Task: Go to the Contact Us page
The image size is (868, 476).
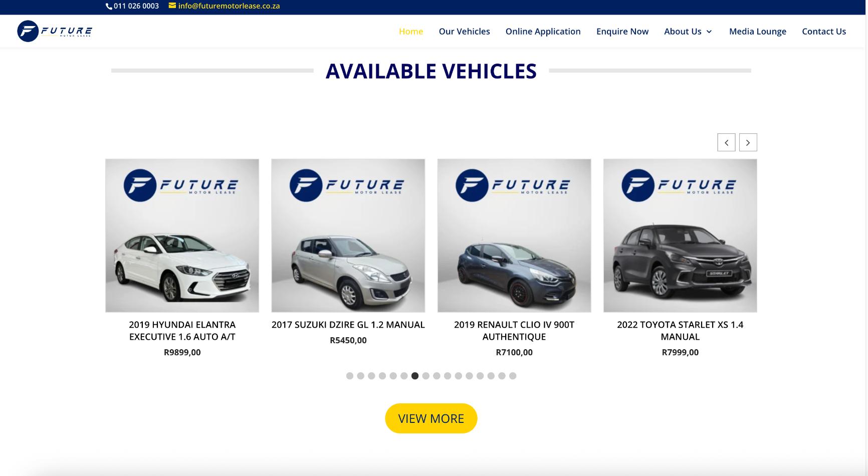Action: point(824,31)
